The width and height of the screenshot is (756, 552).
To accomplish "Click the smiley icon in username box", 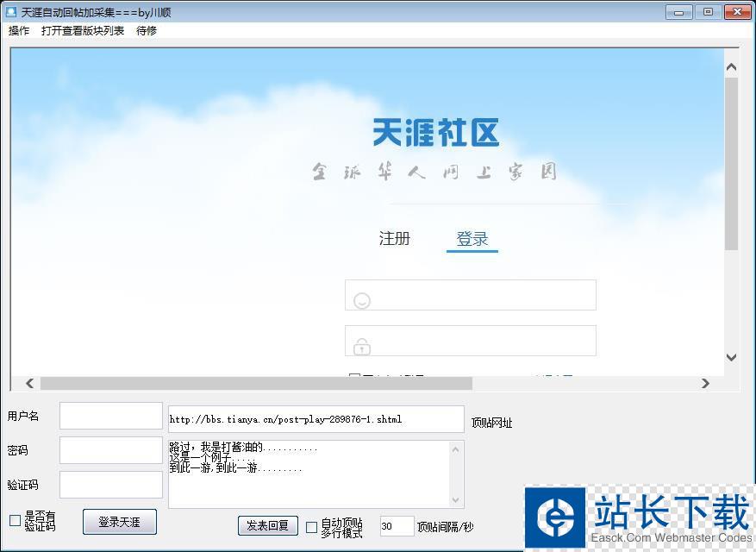I will tap(362, 301).
